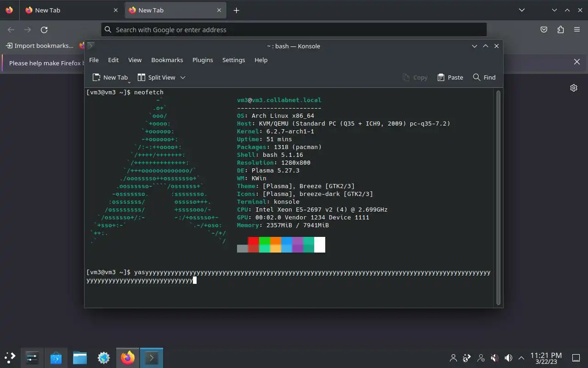588x368 pixels.
Task: Select the active second New Tab in Firefox
Action: pos(175,10)
